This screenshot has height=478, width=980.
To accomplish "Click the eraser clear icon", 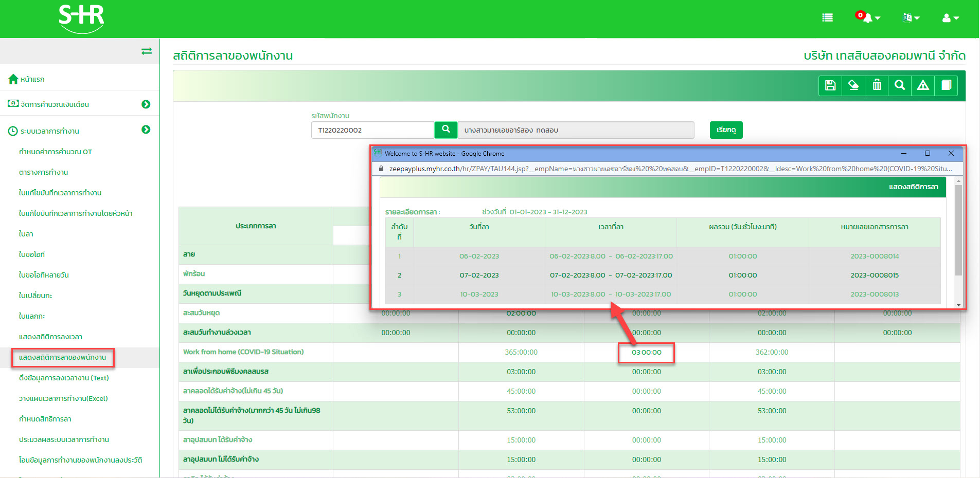I will click(853, 85).
